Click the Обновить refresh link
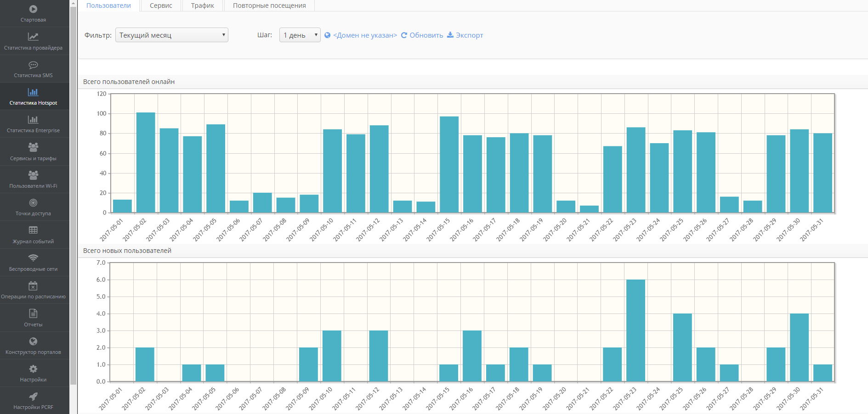 pyautogui.click(x=422, y=35)
